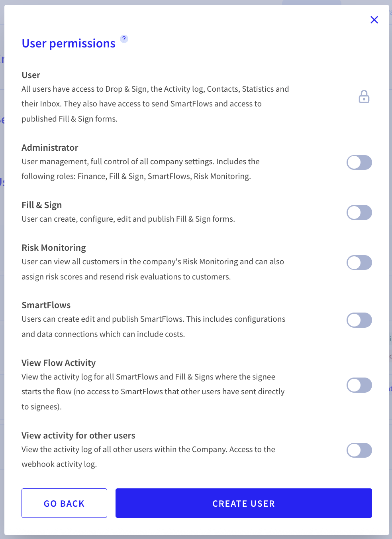The height and width of the screenshot is (539, 392).
Task: Click the SmartFlows section title
Action: [46, 305]
